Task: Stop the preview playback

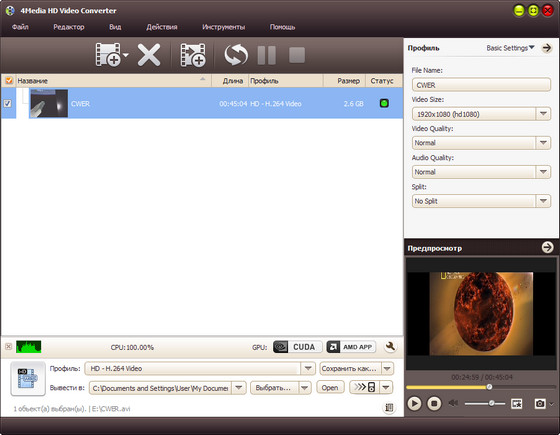Action: coord(434,404)
